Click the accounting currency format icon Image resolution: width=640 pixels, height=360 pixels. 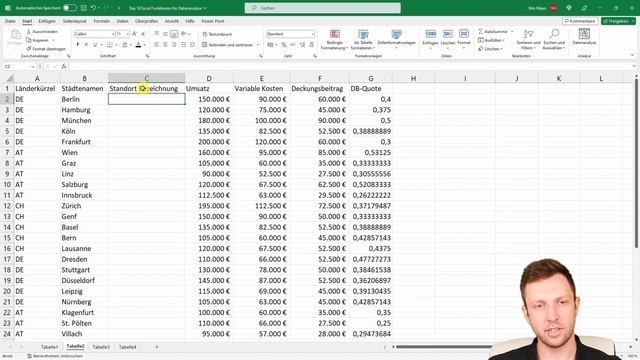pos(270,44)
